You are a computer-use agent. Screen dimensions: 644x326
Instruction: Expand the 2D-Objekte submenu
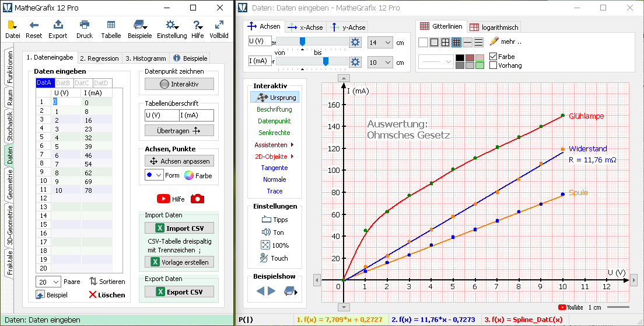(274, 156)
